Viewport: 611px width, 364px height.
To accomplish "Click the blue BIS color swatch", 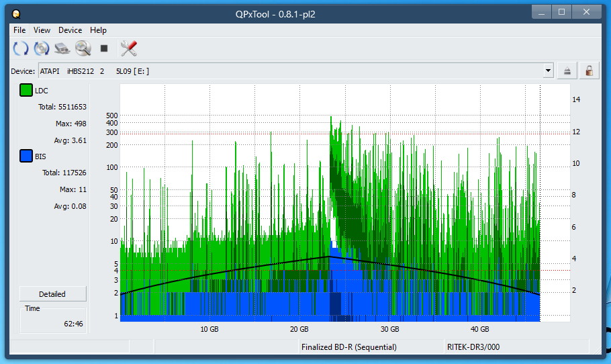I will pos(26,156).
